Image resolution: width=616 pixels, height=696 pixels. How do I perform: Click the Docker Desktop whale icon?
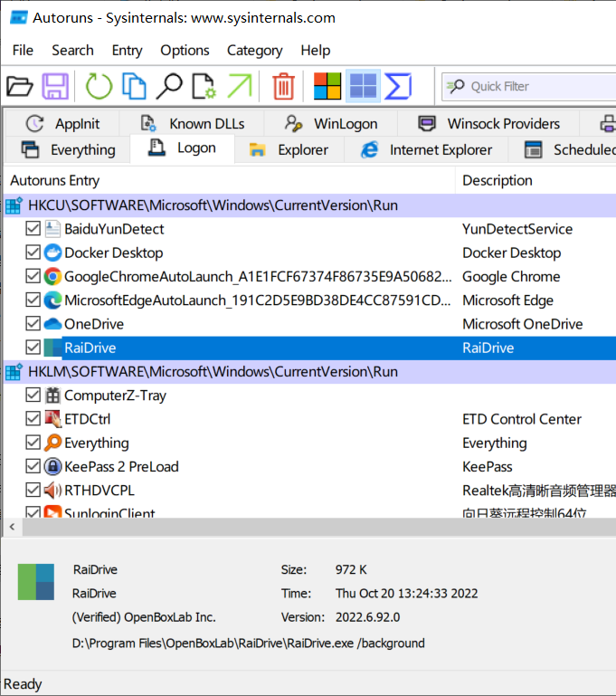pos(52,253)
